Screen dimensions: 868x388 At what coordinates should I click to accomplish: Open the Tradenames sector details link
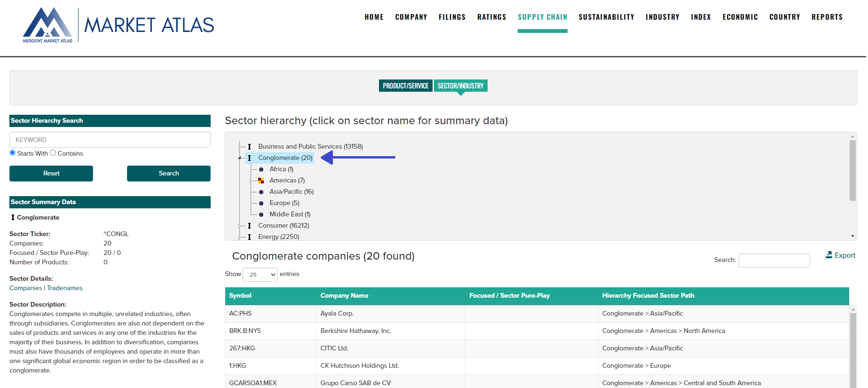[64, 288]
